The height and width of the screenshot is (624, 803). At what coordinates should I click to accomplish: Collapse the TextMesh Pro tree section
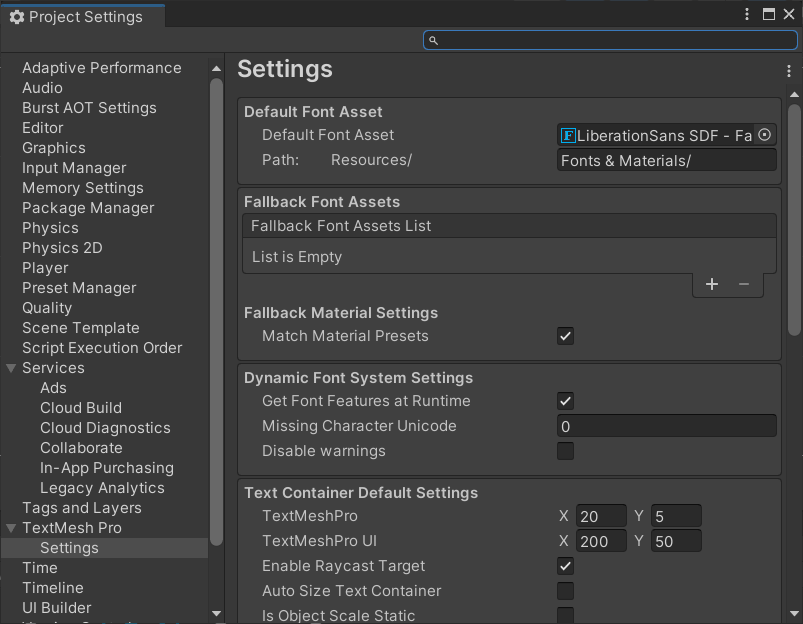[x=11, y=528]
